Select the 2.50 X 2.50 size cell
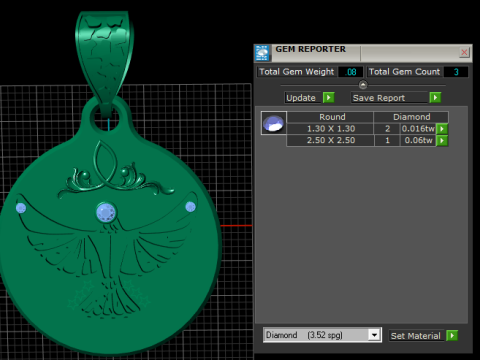 (x=330, y=140)
